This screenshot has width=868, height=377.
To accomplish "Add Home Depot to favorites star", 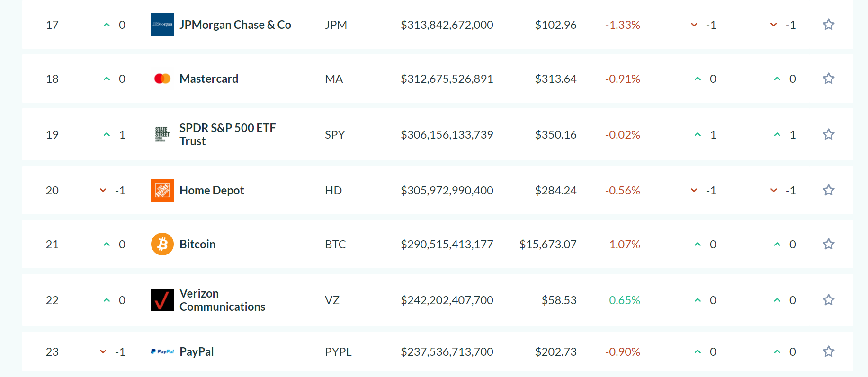I will 828,190.
